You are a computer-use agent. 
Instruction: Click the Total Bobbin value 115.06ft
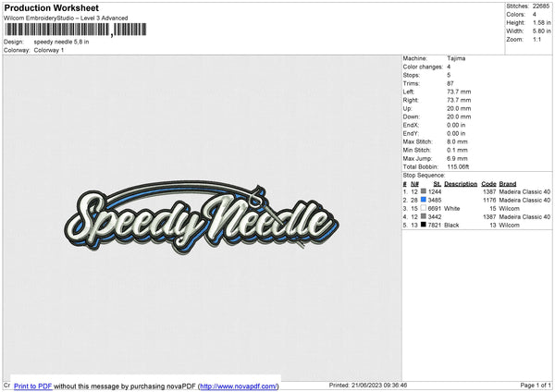(458, 166)
